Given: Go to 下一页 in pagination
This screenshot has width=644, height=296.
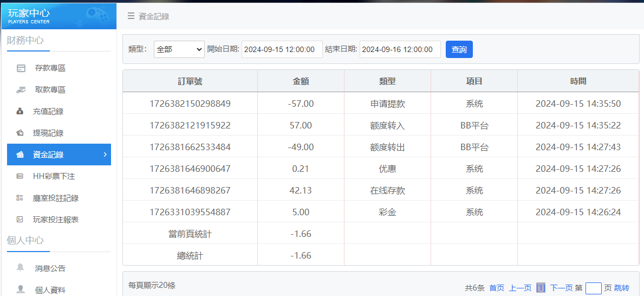Looking at the screenshot, I should (561, 288).
